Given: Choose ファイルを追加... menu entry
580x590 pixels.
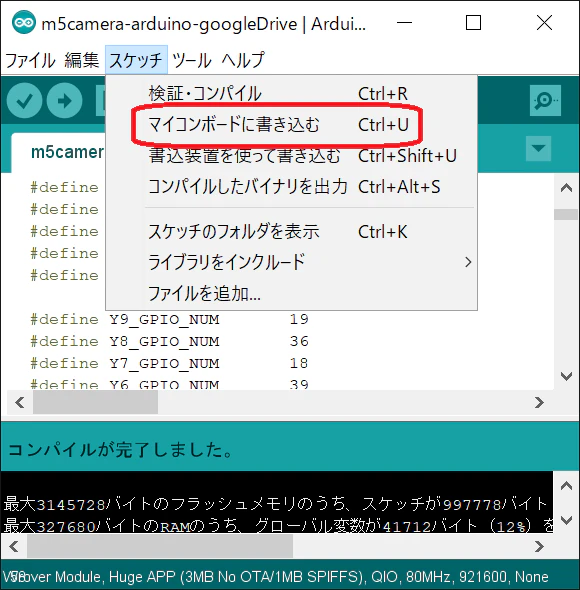Looking at the screenshot, I should [291, 293].
